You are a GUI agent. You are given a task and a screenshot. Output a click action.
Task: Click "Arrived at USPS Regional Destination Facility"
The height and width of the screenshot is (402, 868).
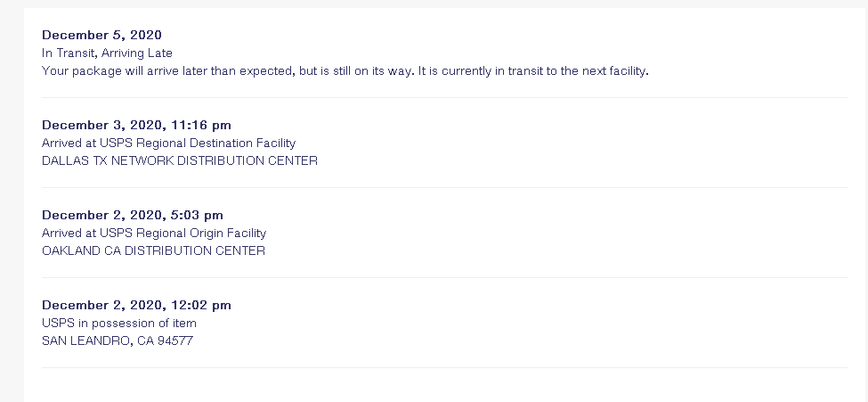(168, 143)
